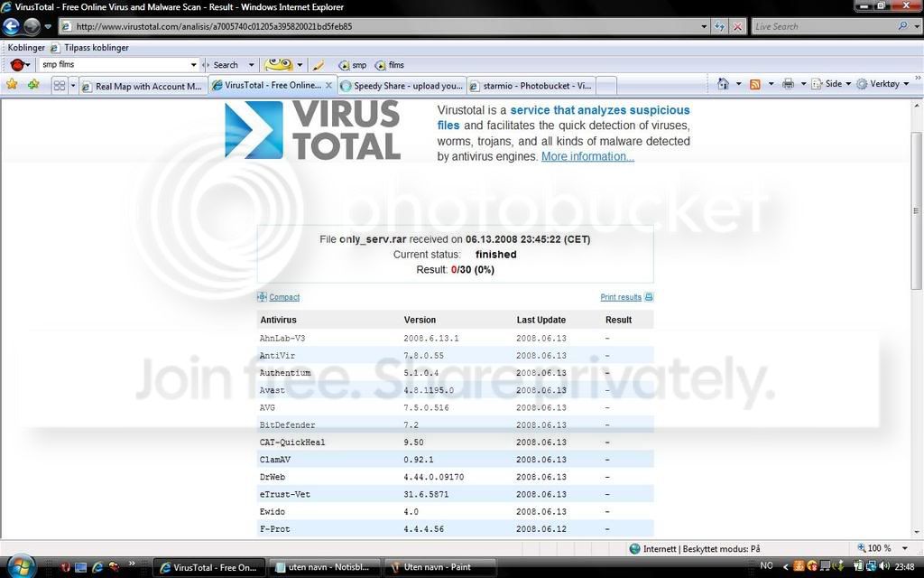Click the 'films' word find button
This screenshot has height=578, width=924.
pyautogui.click(x=390, y=65)
